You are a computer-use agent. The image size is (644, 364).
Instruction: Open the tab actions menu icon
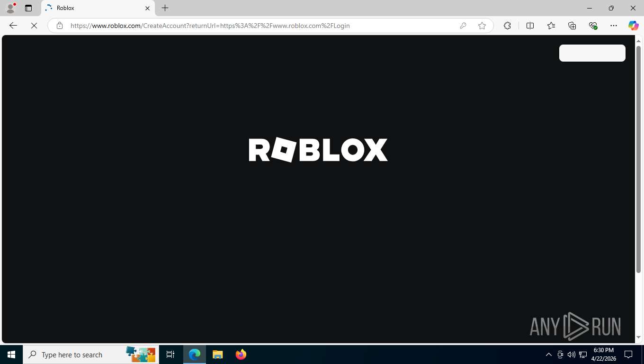pyautogui.click(x=28, y=8)
